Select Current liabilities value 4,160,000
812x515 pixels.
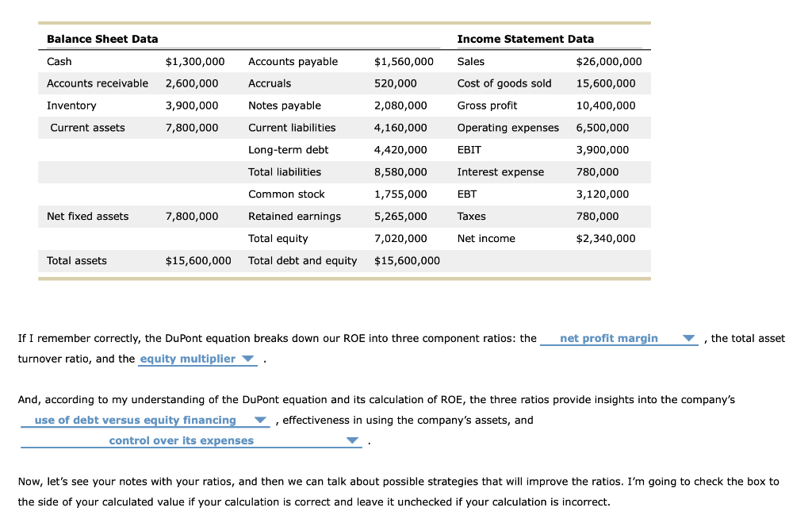[400, 128]
